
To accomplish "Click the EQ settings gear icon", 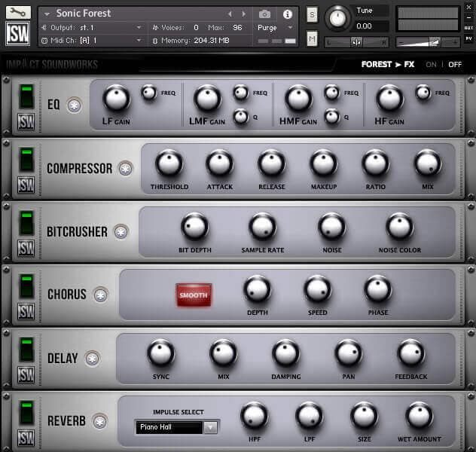I will click(74, 105).
